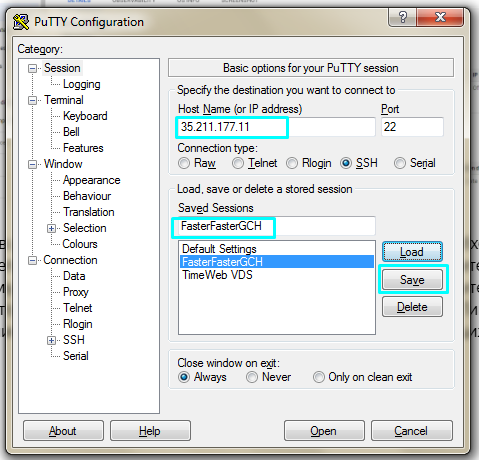Open the Window category

click(63, 164)
